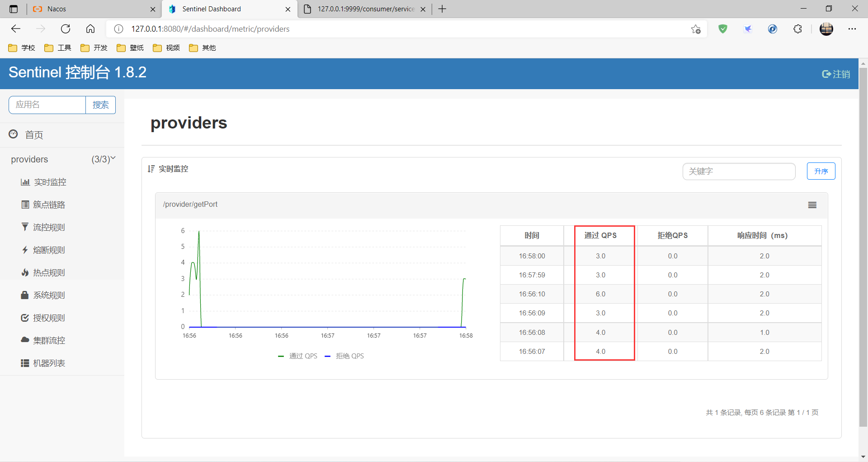Image resolution: width=868 pixels, height=462 pixels.
Task: Focus the 应用名 app name field
Action: (47, 105)
